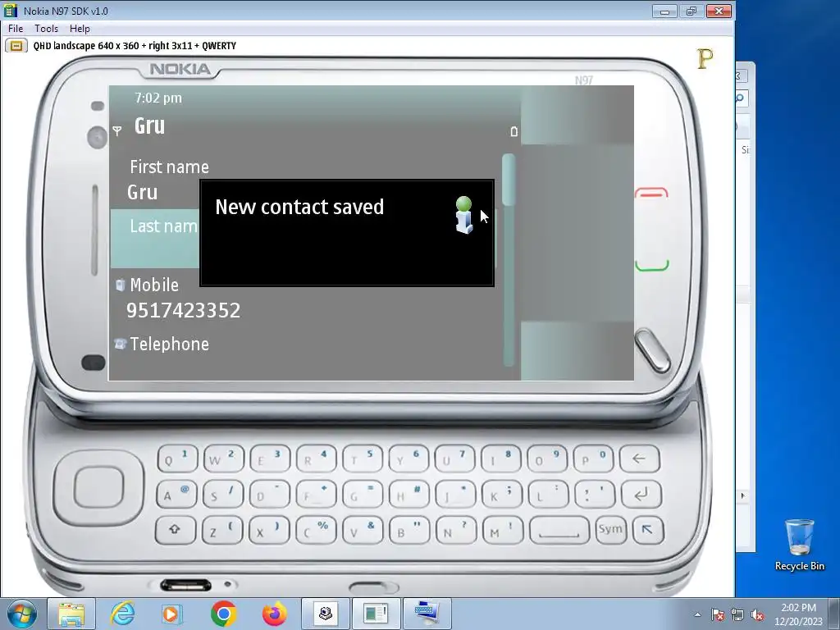Click the B key on keyboard
The width and height of the screenshot is (840, 630).
409,530
